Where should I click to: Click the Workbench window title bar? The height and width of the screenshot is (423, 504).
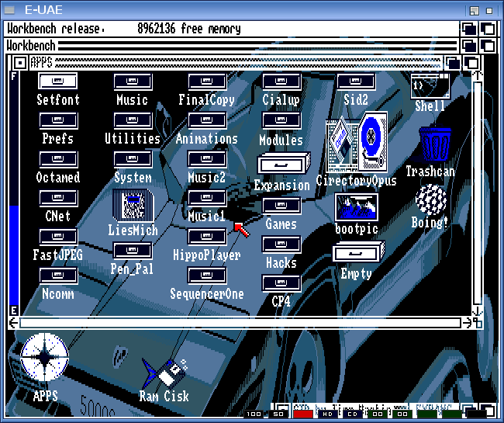(x=231, y=46)
